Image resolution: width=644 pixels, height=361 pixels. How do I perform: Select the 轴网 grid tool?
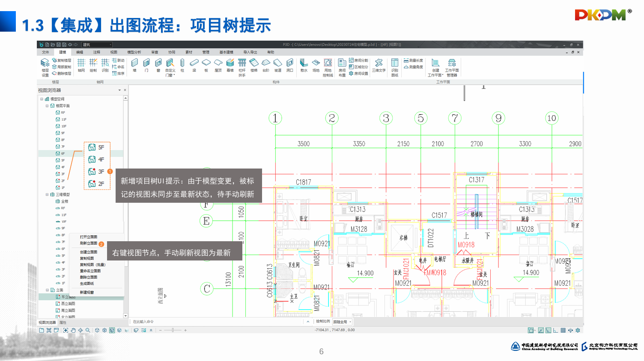tap(81, 65)
